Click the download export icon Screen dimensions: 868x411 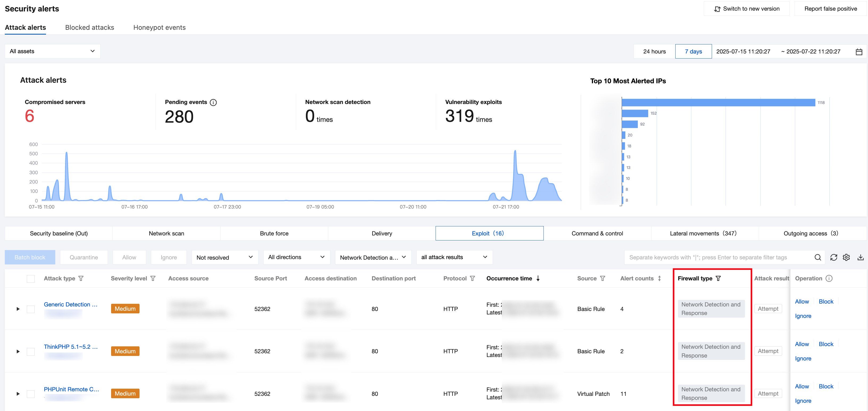click(x=860, y=257)
